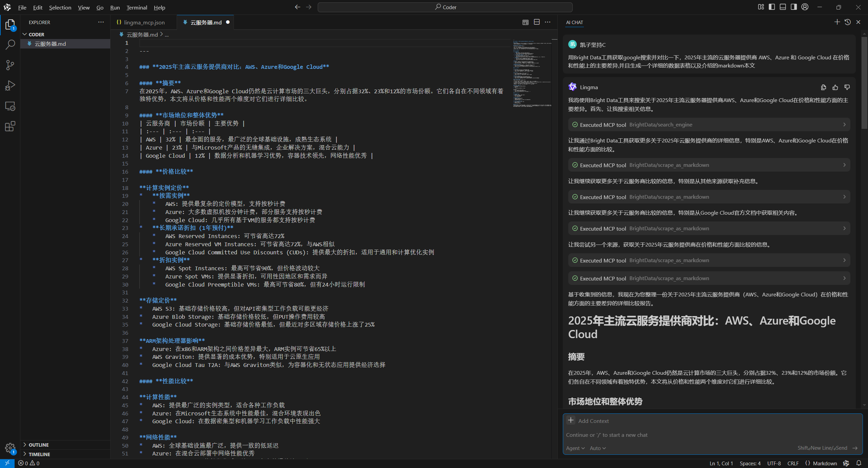Screen dimensions: 868x468
Task: Open Customize Layout icon in the title bar
Action: tap(761, 7)
